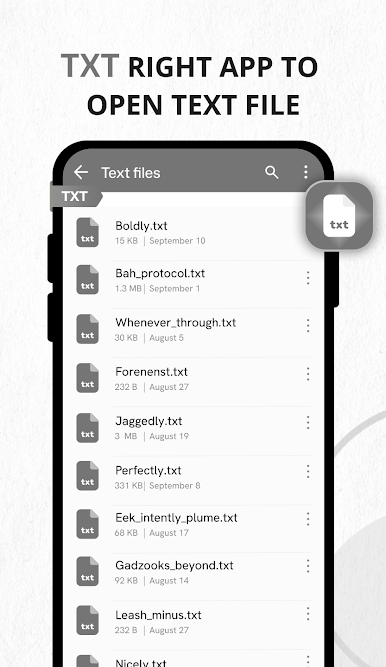Open more options for Perfectly.txt
The height and width of the screenshot is (667, 386).
pos(308,471)
